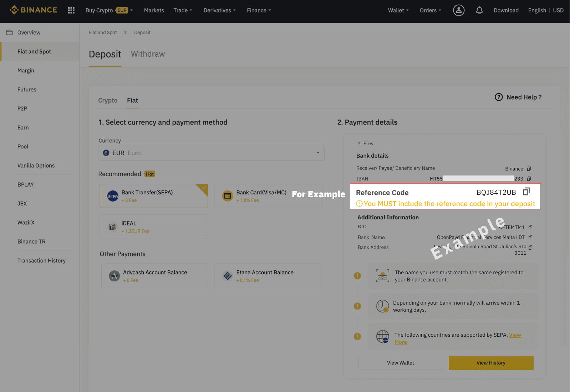Open P2P in the sidebar
Image resolution: width=570 pixels, height=392 pixels.
pos(22,108)
